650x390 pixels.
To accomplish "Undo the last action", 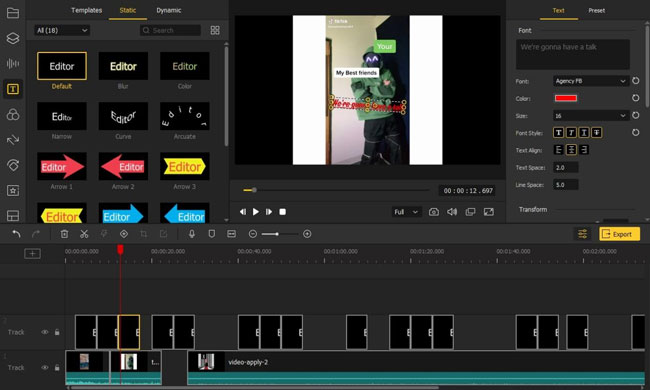I will coord(16,234).
